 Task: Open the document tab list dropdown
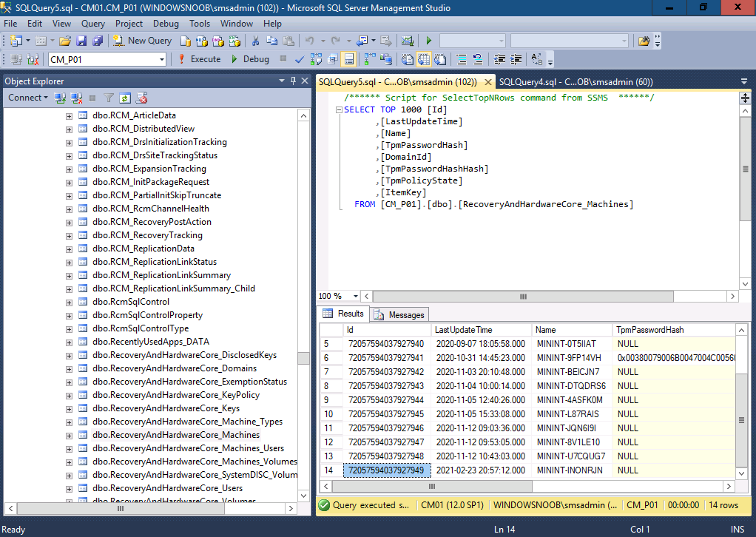pyautogui.click(x=744, y=81)
